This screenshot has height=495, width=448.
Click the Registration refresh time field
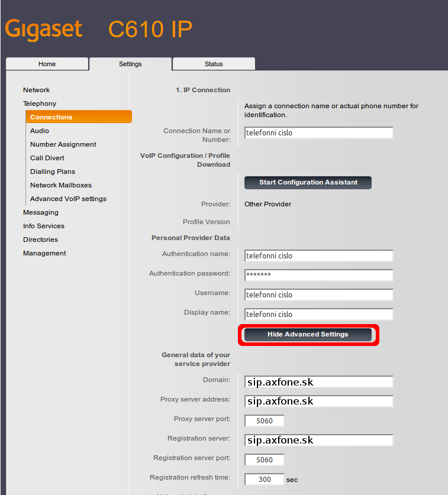point(264,480)
